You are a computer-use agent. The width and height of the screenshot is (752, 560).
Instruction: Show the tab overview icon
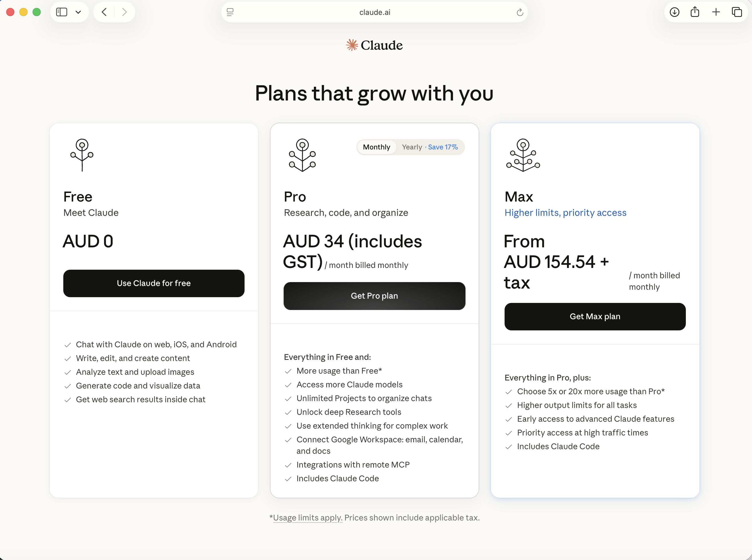click(x=737, y=12)
